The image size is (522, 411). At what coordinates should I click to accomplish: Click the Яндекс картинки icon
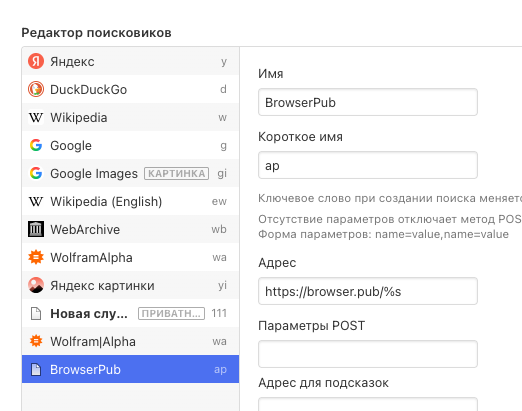36,285
